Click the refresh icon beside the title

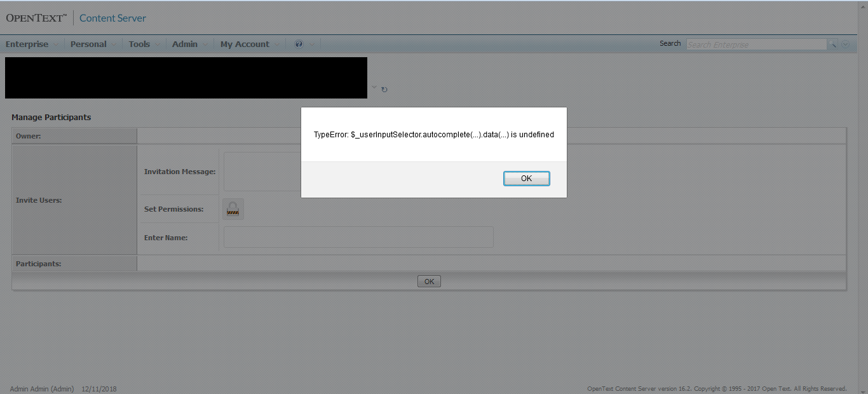[384, 90]
